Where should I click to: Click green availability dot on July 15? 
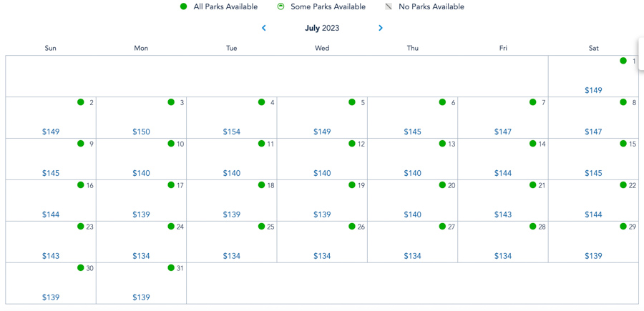[x=623, y=144]
